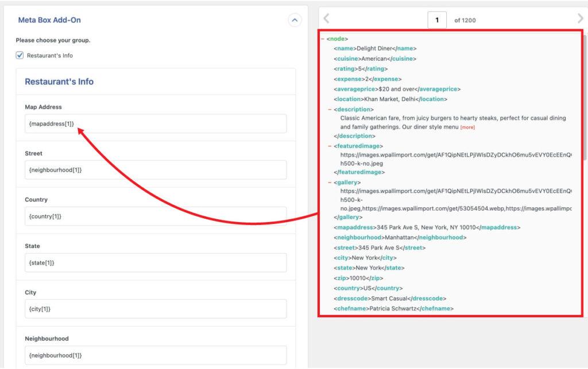
Task: Click into the City field
Action: point(155,309)
